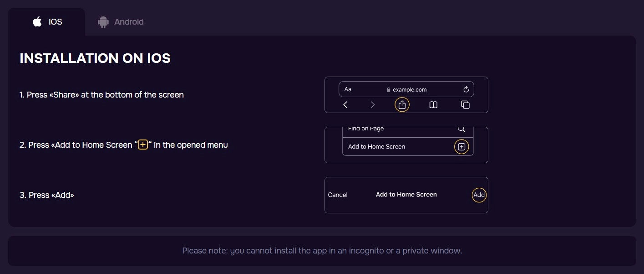The height and width of the screenshot is (274, 644).
Task: Click the Add to Home Screen menu row label
Action: (x=376, y=147)
